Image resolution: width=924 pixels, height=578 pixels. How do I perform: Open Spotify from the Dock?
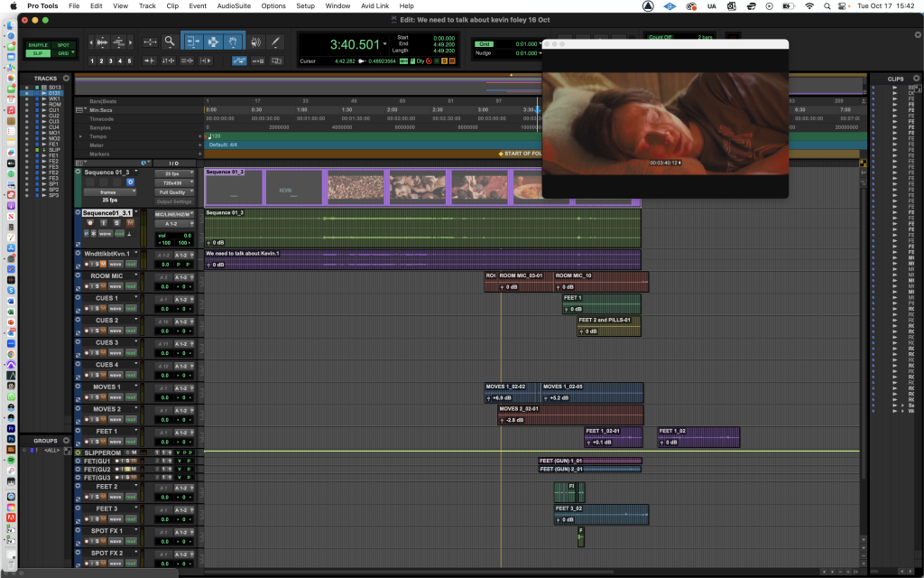(10, 459)
